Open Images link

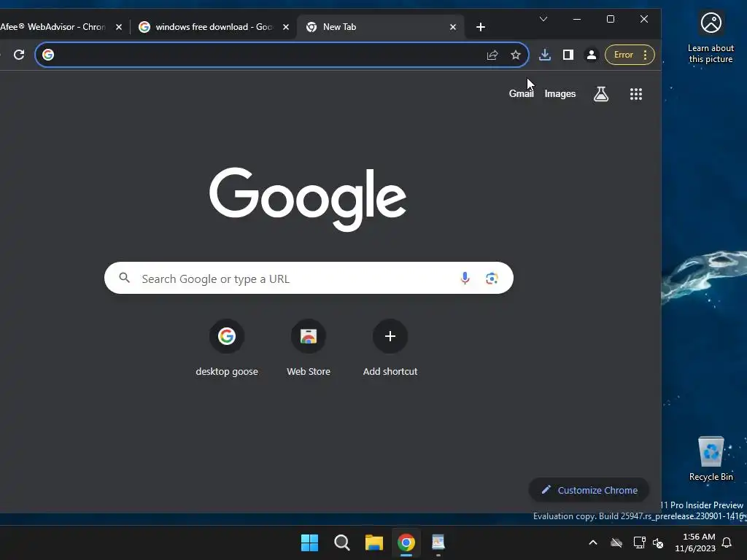click(560, 94)
